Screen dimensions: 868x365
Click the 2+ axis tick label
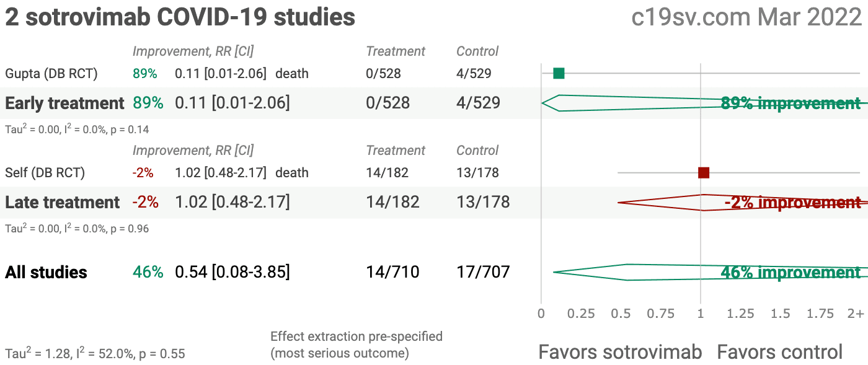[856, 314]
